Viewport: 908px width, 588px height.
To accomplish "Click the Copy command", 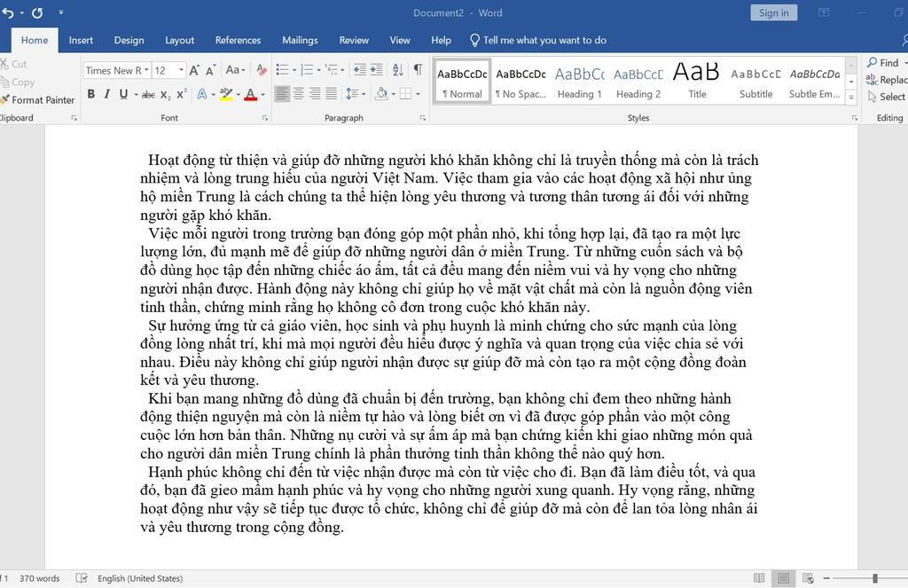I will (18, 82).
